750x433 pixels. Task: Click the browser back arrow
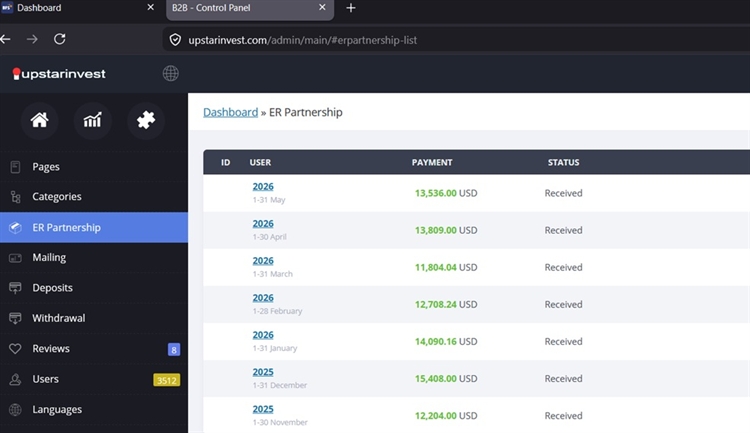[x=6, y=39]
